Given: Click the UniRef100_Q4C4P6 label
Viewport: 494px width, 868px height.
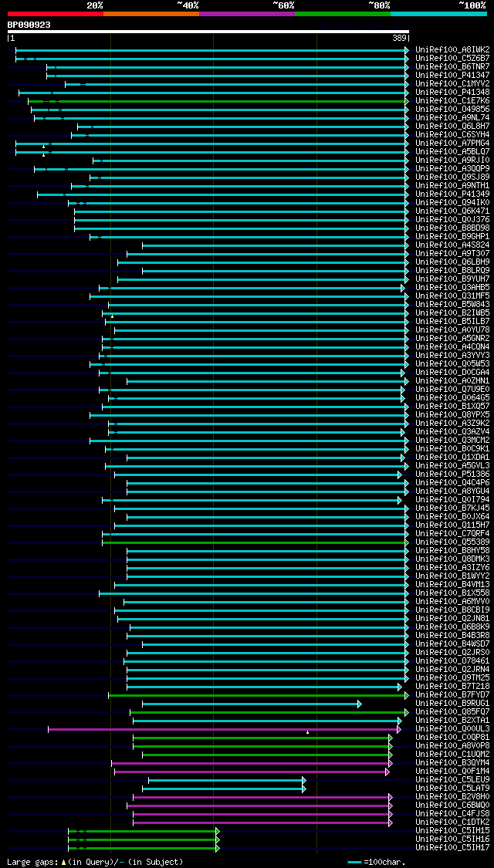Looking at the screenshot, I should (452, 483).
